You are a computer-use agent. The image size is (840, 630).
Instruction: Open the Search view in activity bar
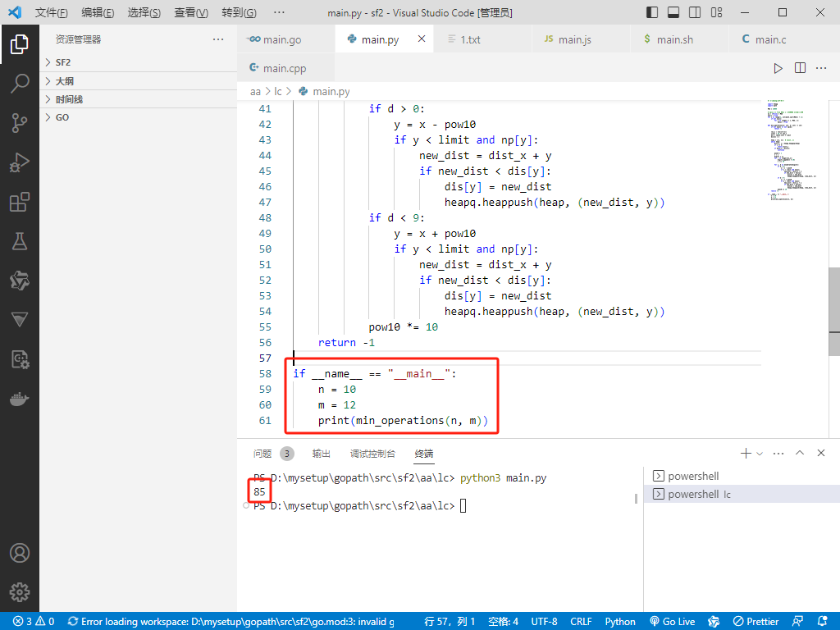20,84
